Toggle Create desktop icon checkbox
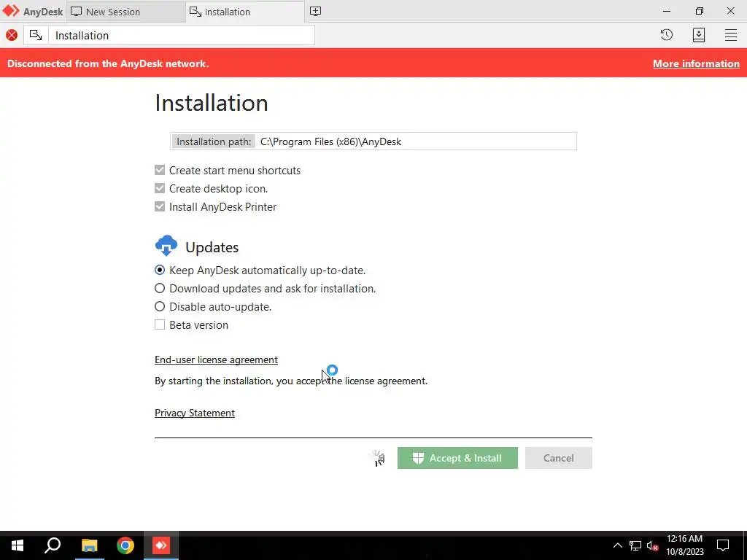 click(160, 188)
